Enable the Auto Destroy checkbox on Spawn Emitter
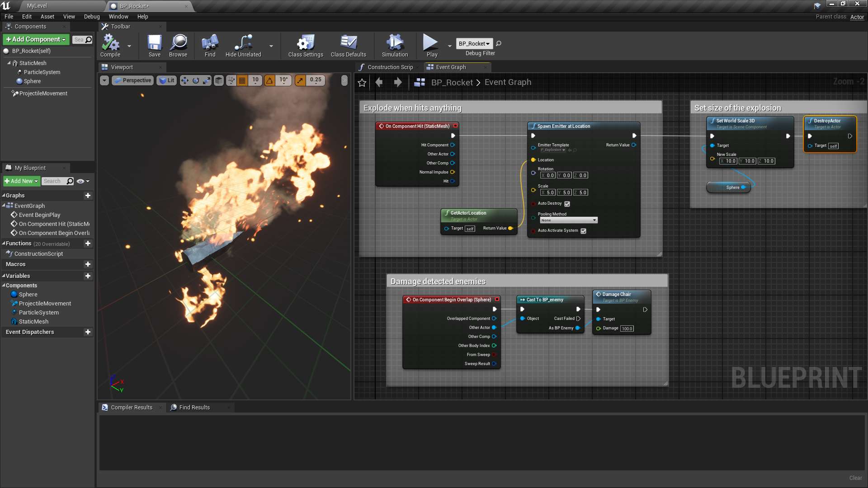Image resolution: width=868 pixels, height=488 pixels. [x=567, y=204]
